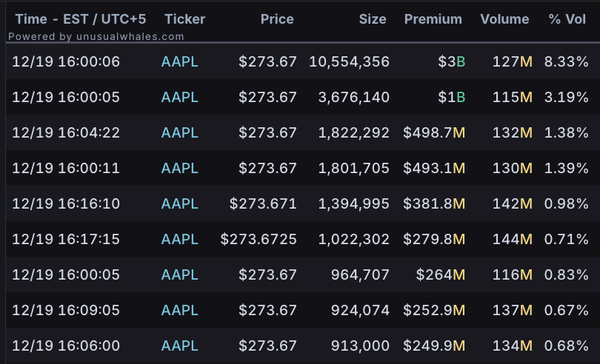Pick the 144M volume value

[x=513, y=240]
